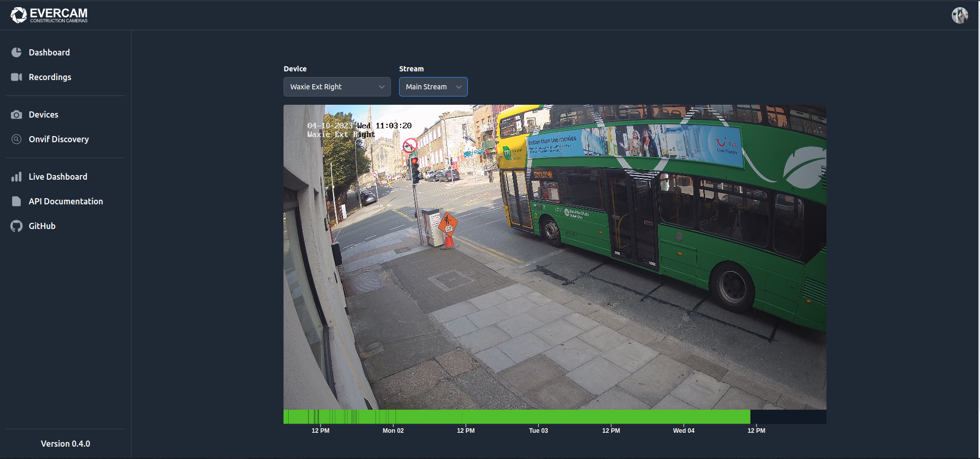Click the Device label
This screenshot has height=459, width=980.
coord(295,69)
